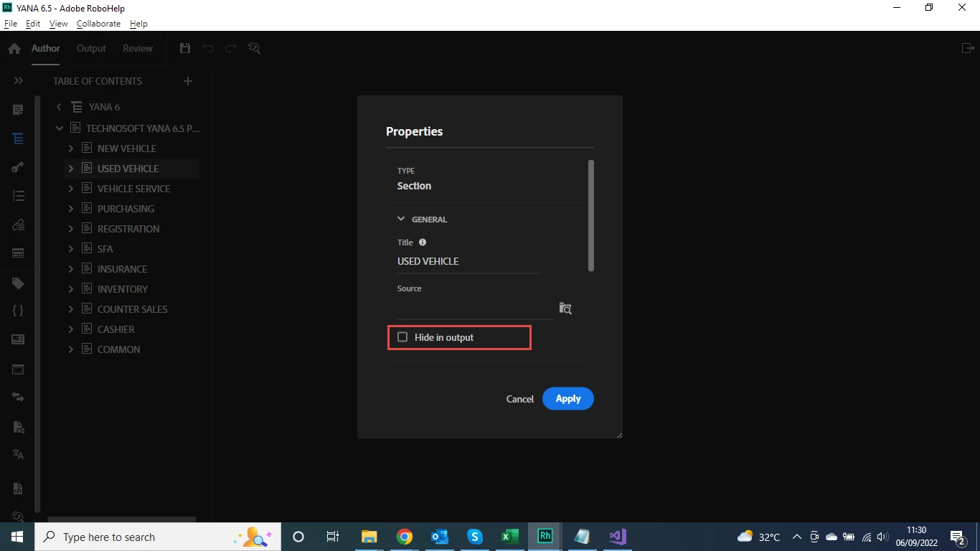Collapse the TECHNOSOFT YANA 6.5 book
980x551 pixels.
[x=60, y=128]
